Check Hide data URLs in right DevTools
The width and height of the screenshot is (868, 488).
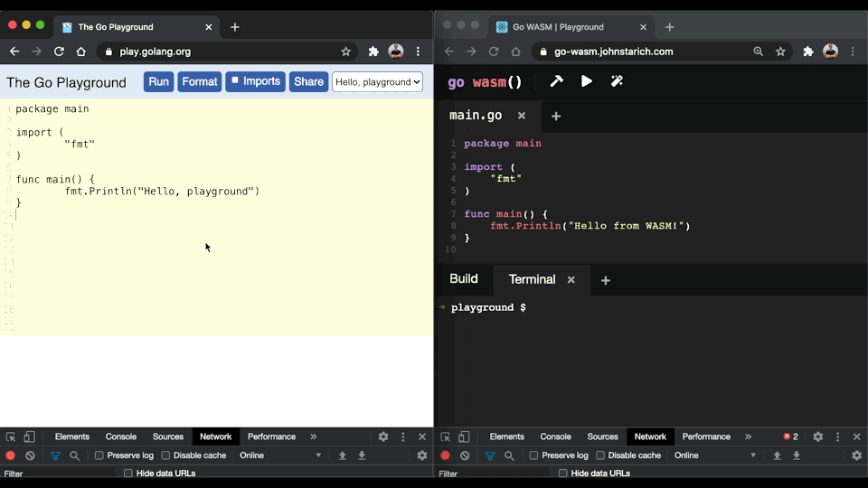coord(562,473)
